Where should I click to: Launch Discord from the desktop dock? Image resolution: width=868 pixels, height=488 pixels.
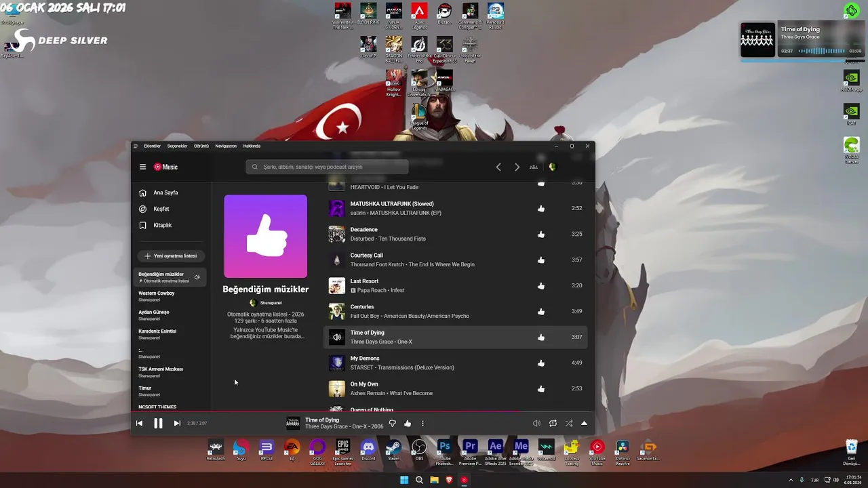(x=368, y=451)
